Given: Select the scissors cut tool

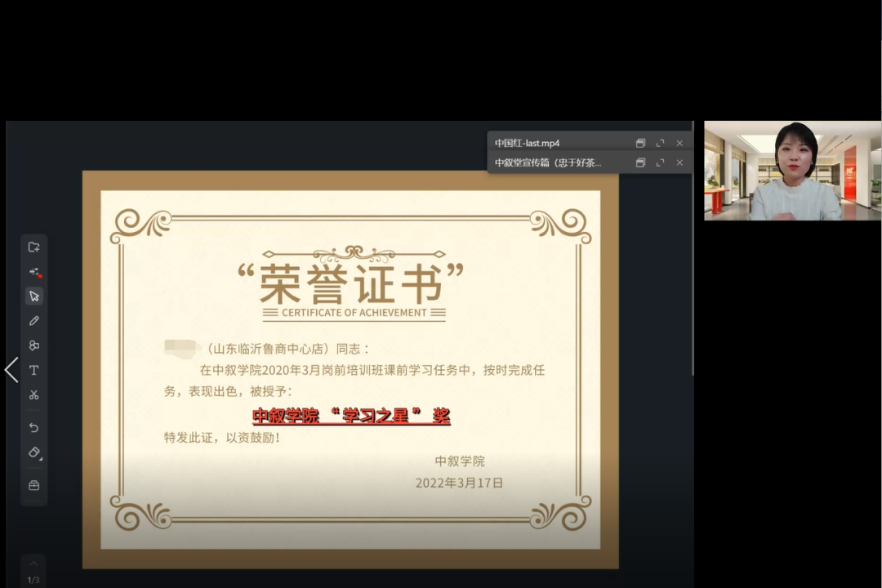Looking at the screenshot, I should click(33, 394).
